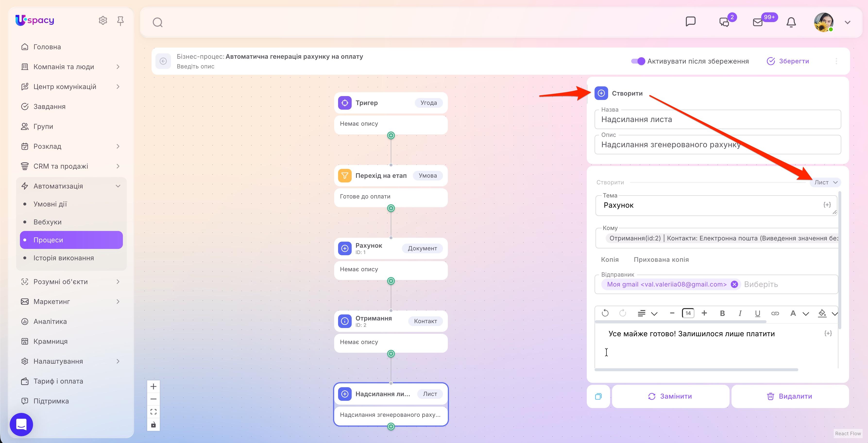Toggle Активувати після збереження switch
The width and height of the screenshot is (868, 443).
[638, 61]
